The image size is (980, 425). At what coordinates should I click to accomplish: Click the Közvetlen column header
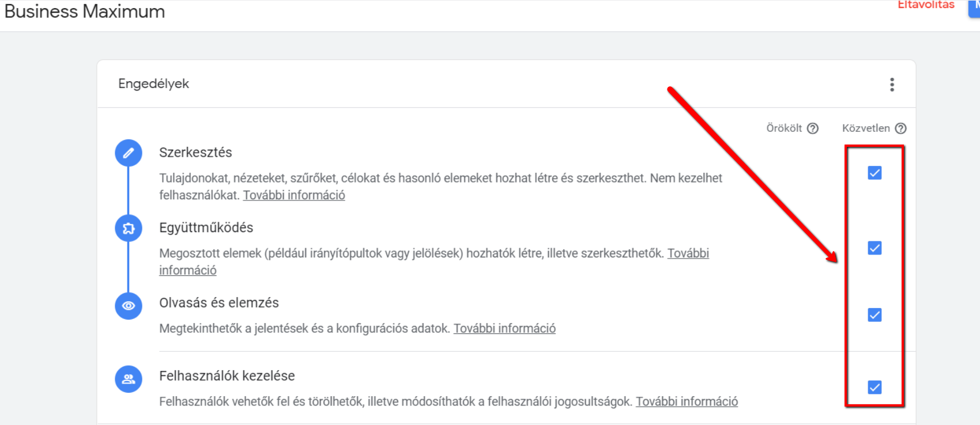[x=866, y=128]
